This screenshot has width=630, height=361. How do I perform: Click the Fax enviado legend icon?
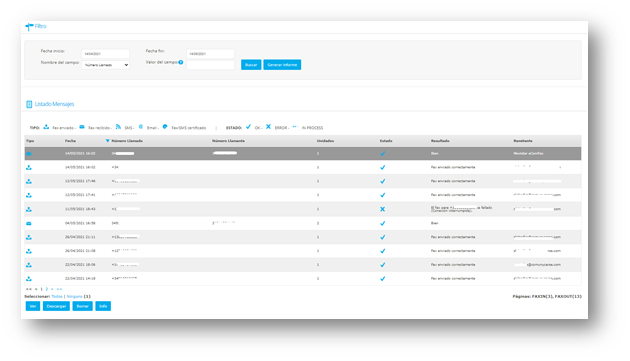[x=46, y=127]
